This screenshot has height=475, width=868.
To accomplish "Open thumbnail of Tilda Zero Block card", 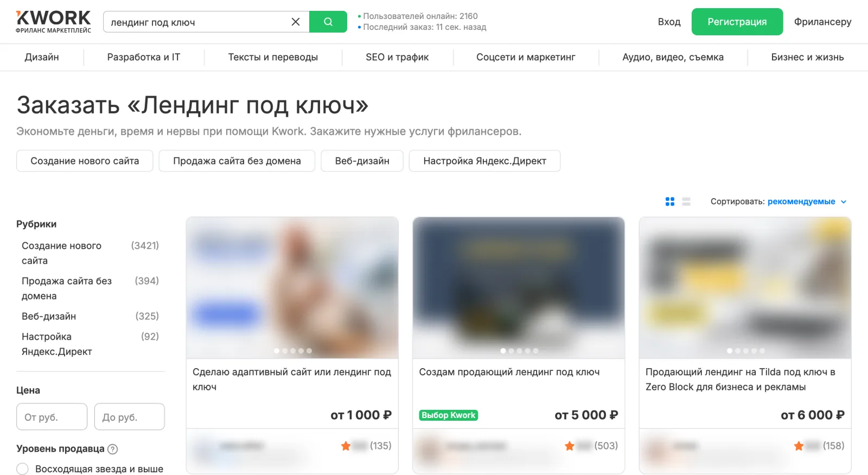I will (745, 288).
